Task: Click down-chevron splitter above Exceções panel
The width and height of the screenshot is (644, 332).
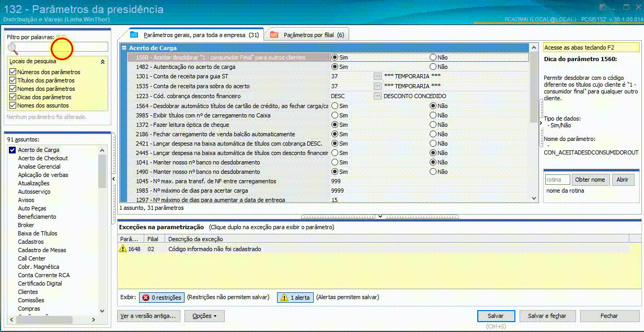Action: (x=380, y=216)
